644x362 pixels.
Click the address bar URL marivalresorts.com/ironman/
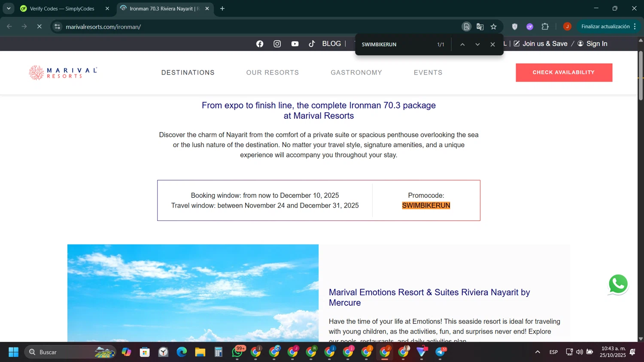(103, 27)
